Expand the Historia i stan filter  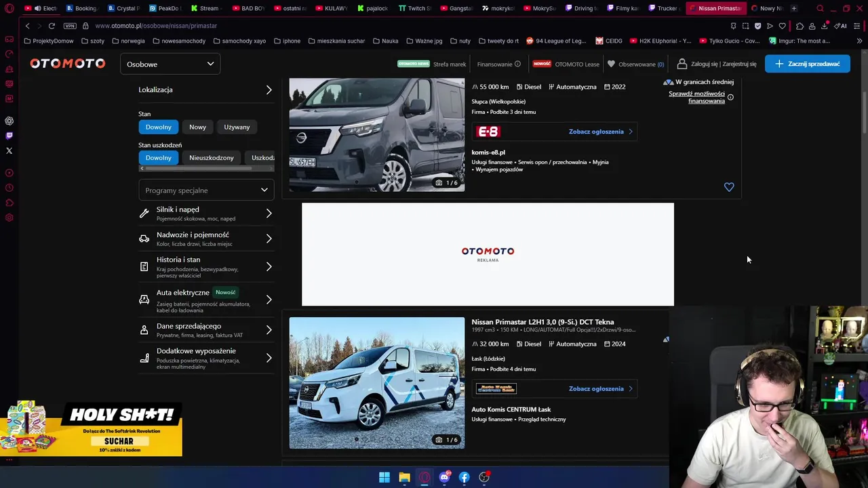point(205,267)
